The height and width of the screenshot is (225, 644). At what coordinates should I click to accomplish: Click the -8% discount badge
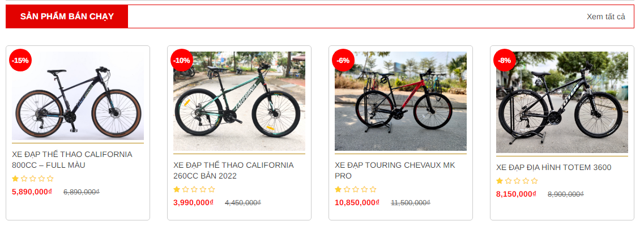[504, 60]
